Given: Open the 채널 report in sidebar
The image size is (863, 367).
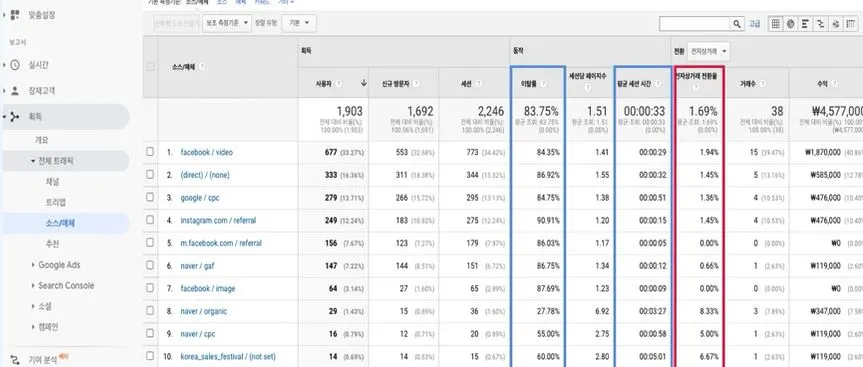Looking at the screenshot, I should 52,182.
